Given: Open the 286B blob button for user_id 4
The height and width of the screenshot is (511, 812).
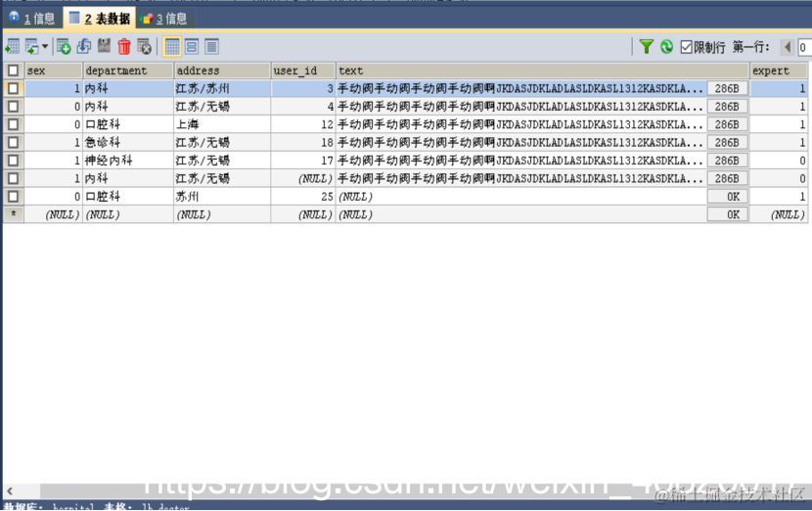Looking at the screenshot, I should [x=727, y=107].
